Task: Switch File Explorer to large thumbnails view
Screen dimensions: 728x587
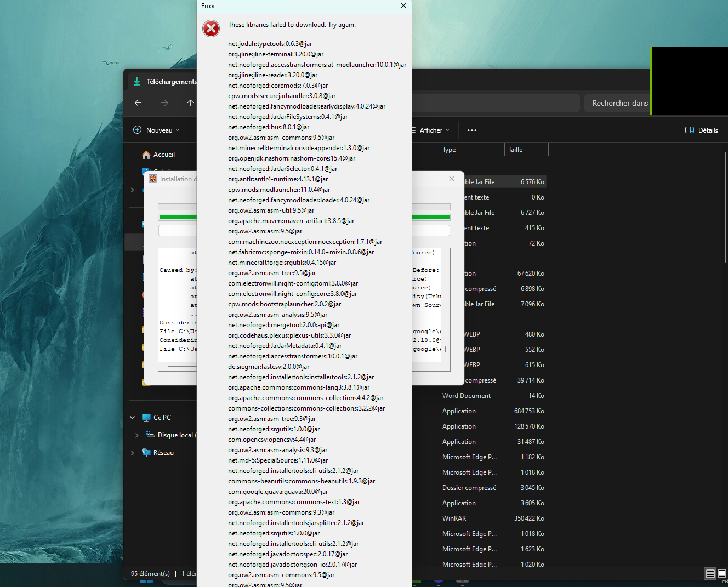Action: click(722, 573)
